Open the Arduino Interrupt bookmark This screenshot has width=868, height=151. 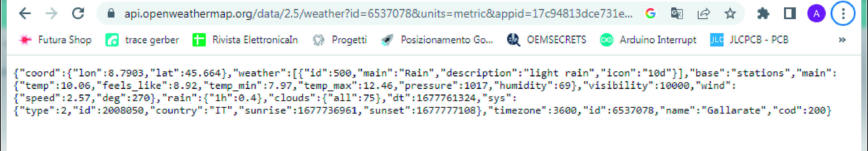point(648,40)
